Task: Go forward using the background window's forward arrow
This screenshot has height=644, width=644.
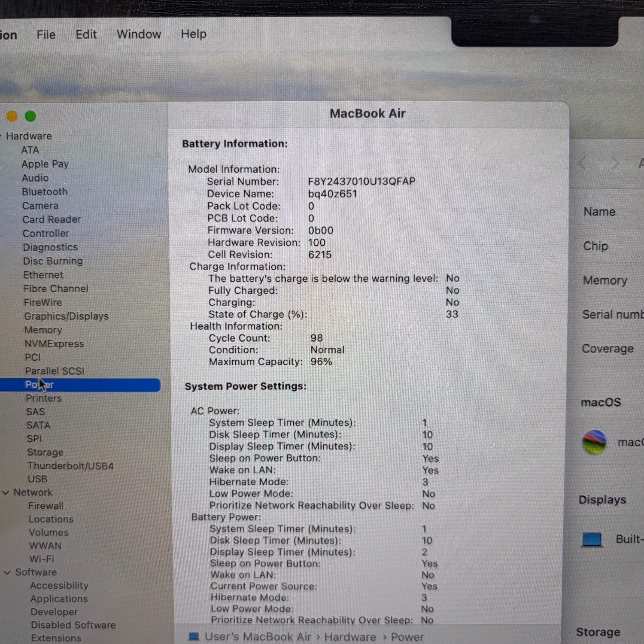Action: click(x=616, y=163)
